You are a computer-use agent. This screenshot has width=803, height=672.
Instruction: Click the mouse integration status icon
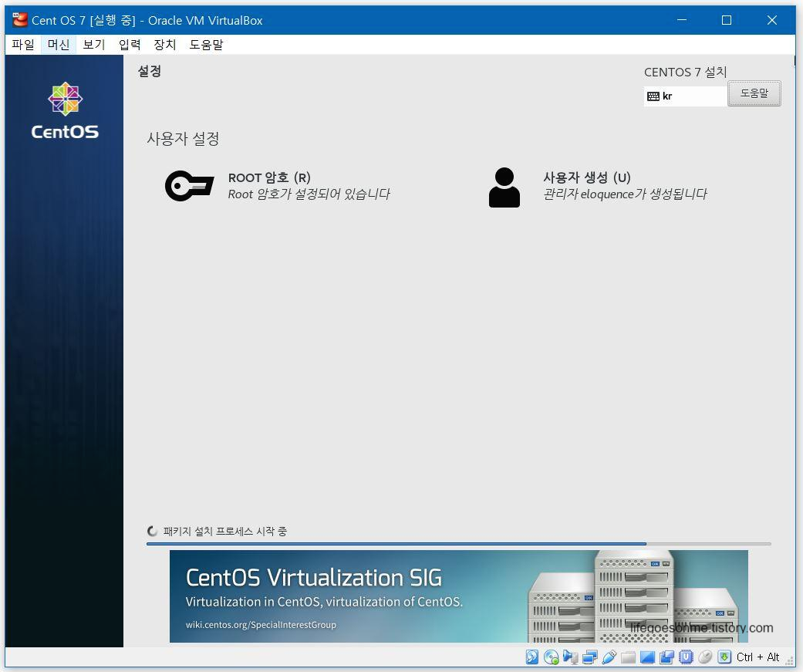tap(705, 657)
